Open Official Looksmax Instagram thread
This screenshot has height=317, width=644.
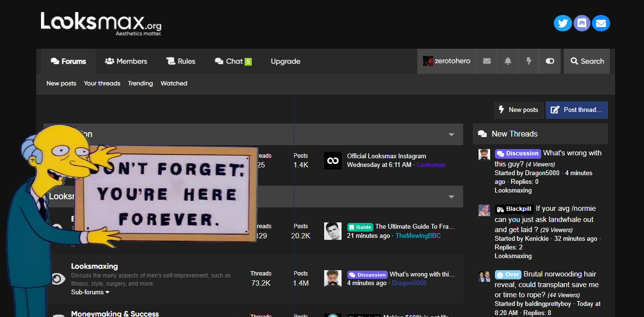pos(386,156)
